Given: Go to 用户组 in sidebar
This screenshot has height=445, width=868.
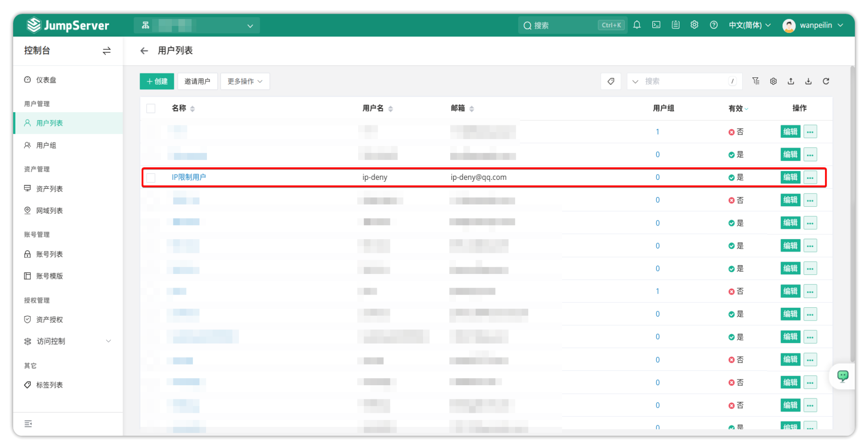Looking at the screenshot, I should [x=46, y=146].
